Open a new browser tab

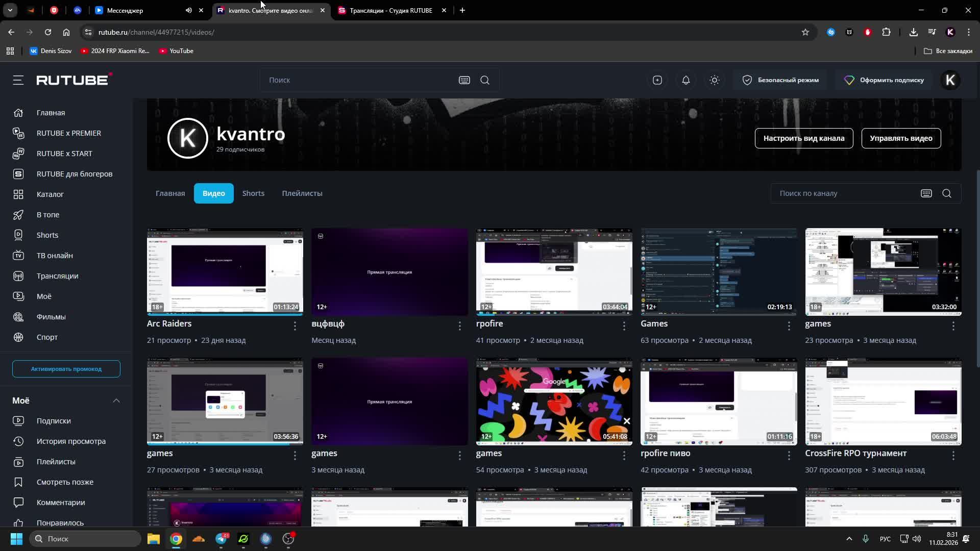[462, 10]
